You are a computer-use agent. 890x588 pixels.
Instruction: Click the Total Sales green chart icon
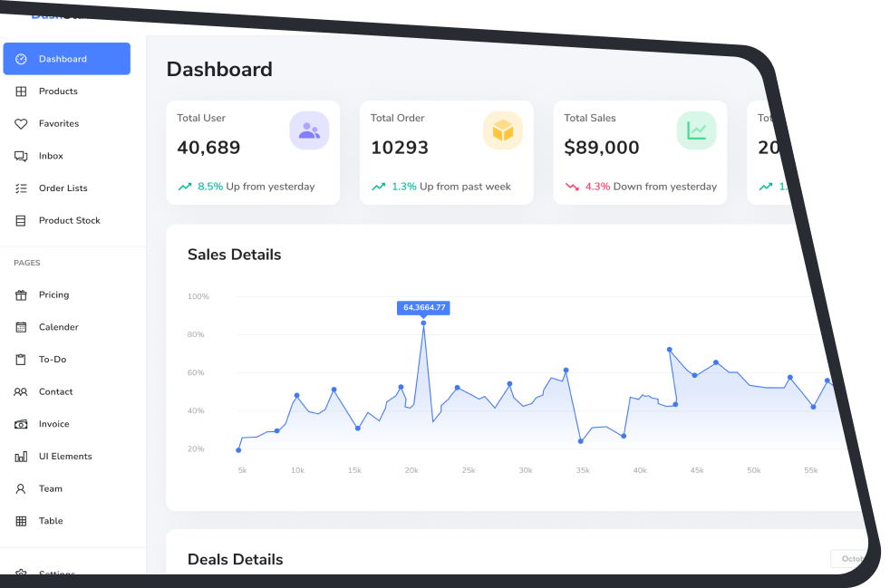point(696,130)
